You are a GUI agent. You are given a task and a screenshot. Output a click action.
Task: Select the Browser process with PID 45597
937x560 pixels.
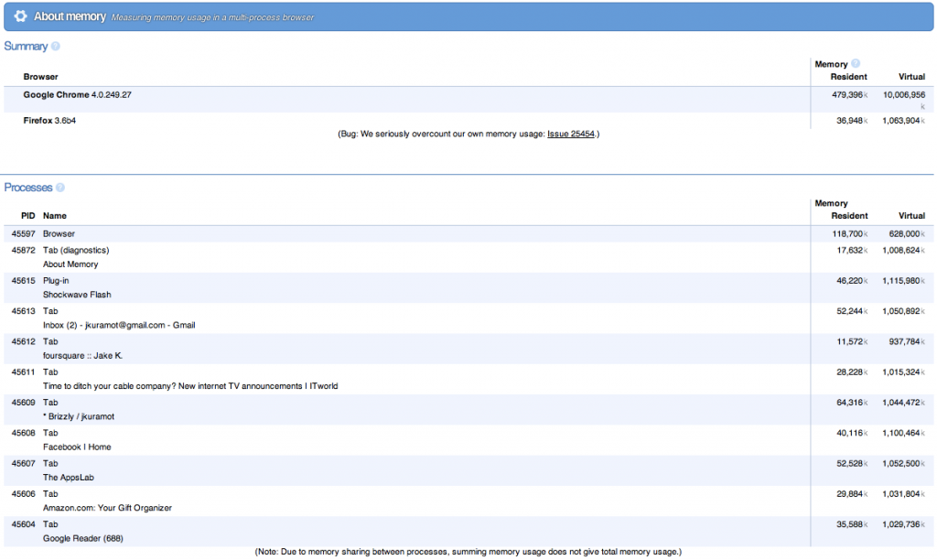pos(468,233)
